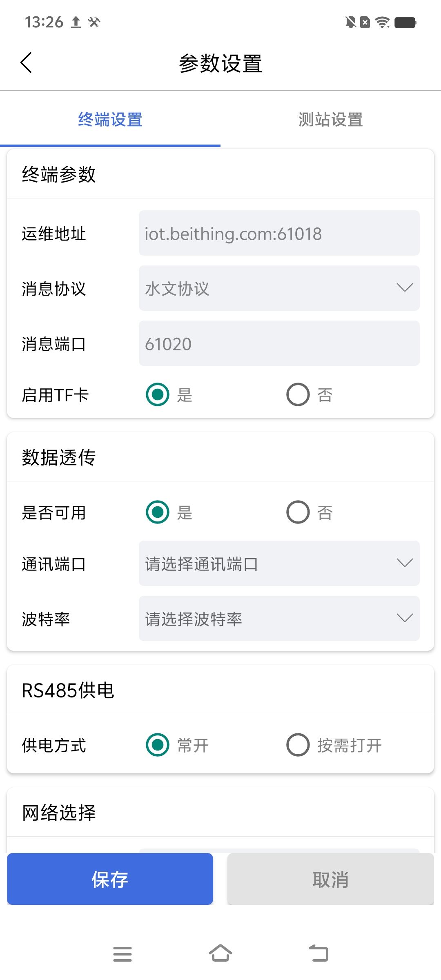The width and height of the screenshot is (441, 980).
Task: Switch to the 测站设置 tab
Action: pos(331,120)
